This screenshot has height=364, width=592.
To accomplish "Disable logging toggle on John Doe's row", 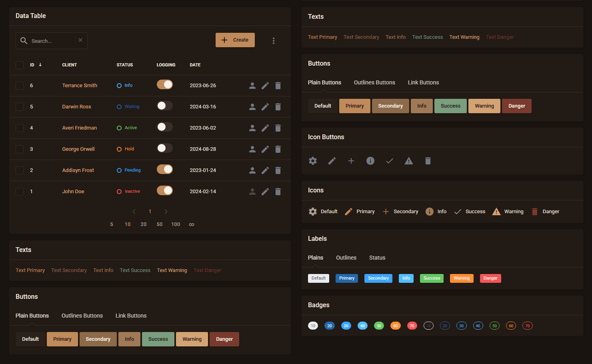I will [165, 190].
